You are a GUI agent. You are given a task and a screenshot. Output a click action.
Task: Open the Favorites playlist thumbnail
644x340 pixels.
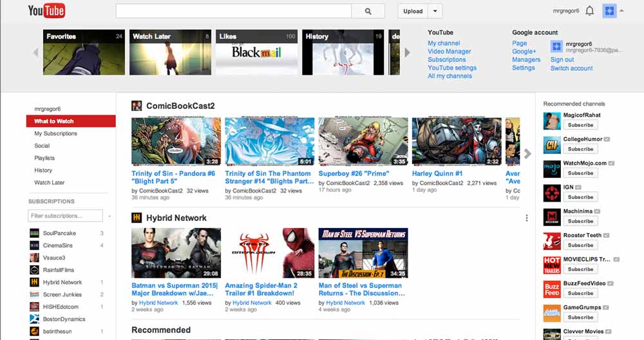(84, 52)
